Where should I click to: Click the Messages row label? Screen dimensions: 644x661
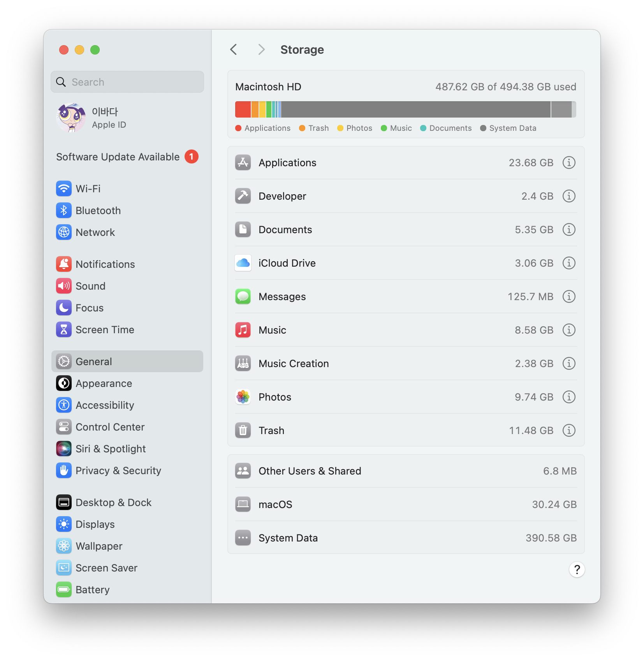(x=282, y=297)
